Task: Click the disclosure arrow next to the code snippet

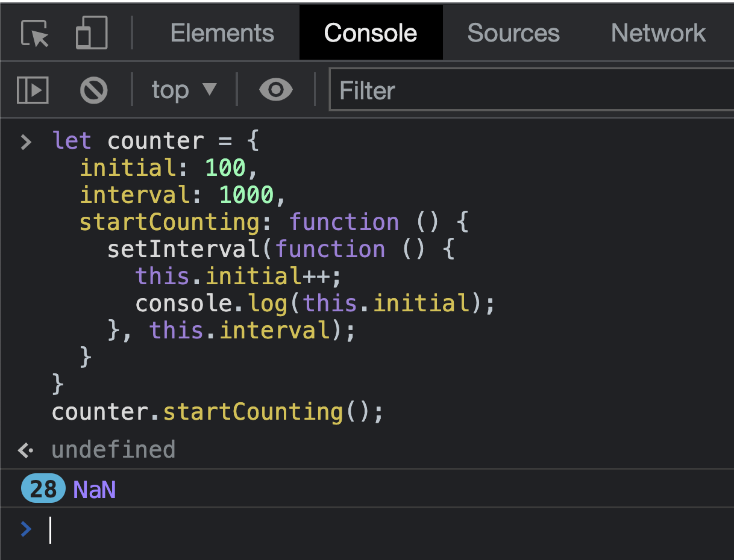Action: [x=24, y=142]
